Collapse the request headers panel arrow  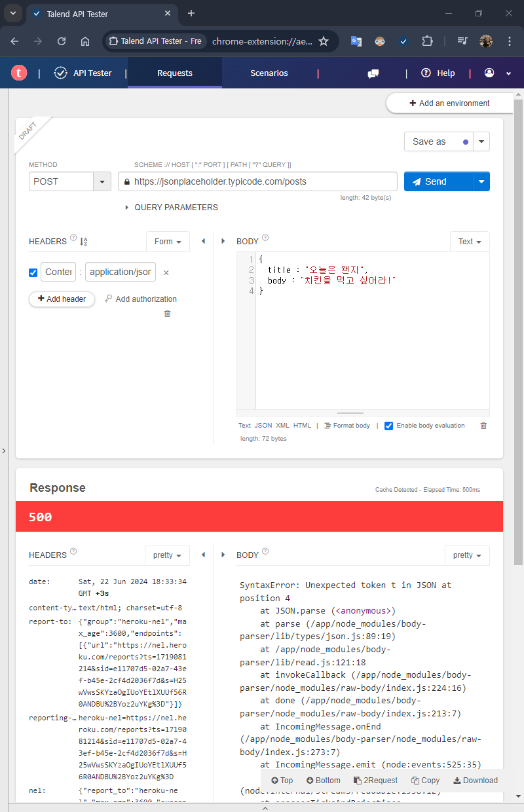(x=204, y=242)
